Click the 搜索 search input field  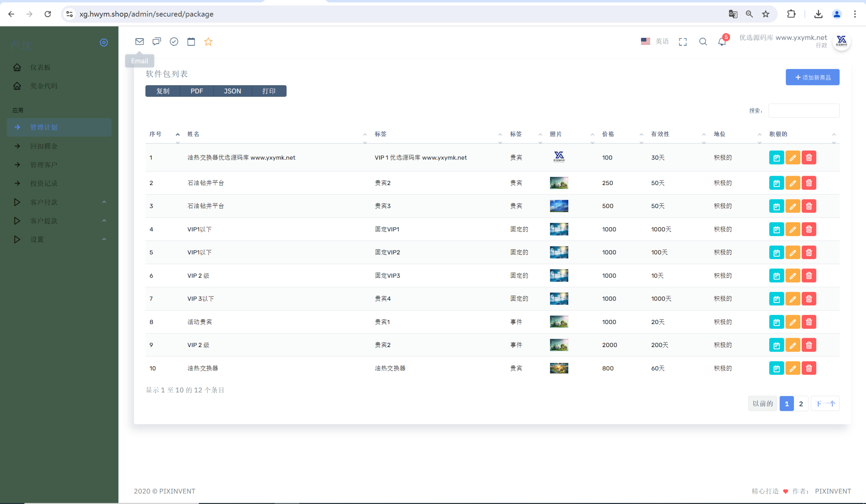pos(804,110)
